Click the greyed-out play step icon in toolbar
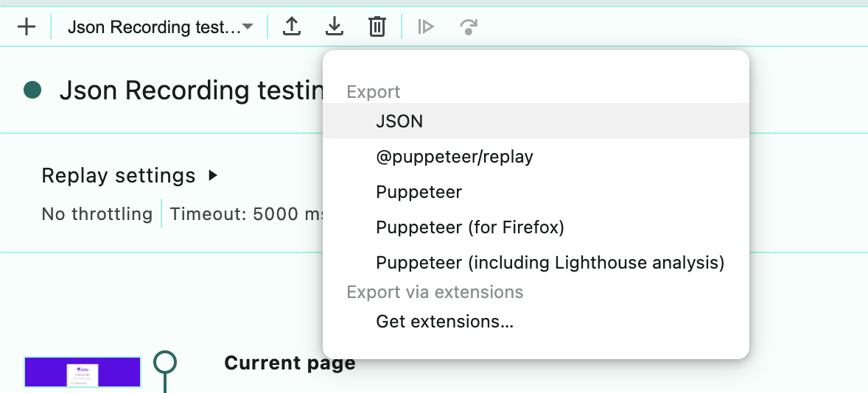The image size is (868, 393). [426, 27]
